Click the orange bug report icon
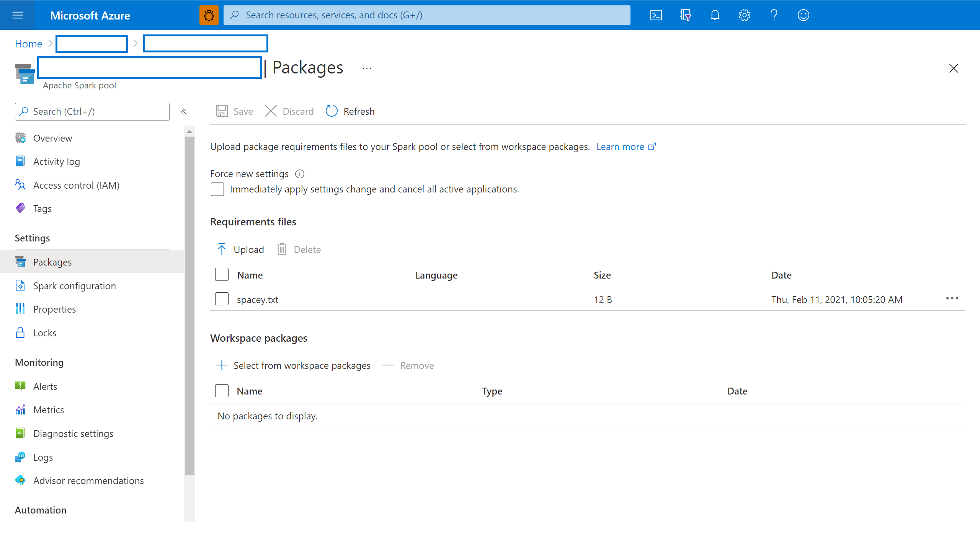Viewport: 980px width, 538px height. tap(209, 15)
